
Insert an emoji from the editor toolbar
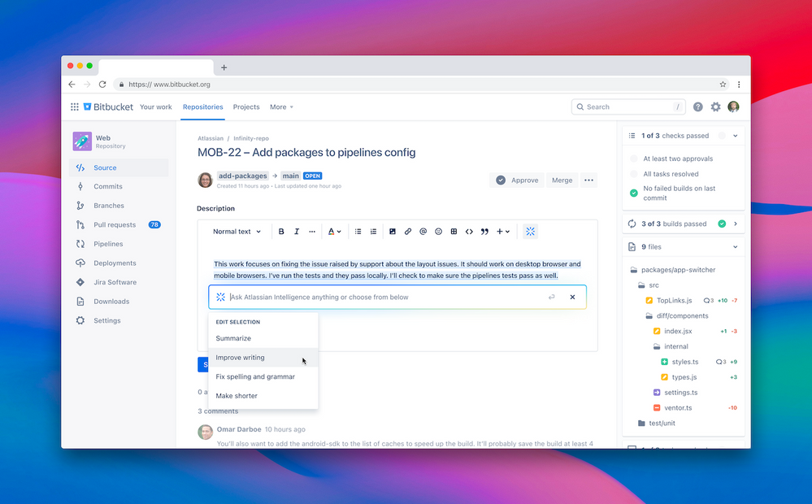point(437,231)
